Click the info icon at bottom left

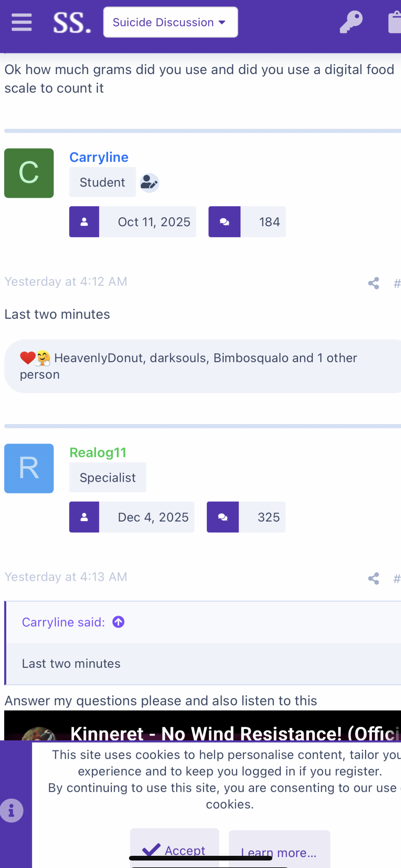coord(12,811)
